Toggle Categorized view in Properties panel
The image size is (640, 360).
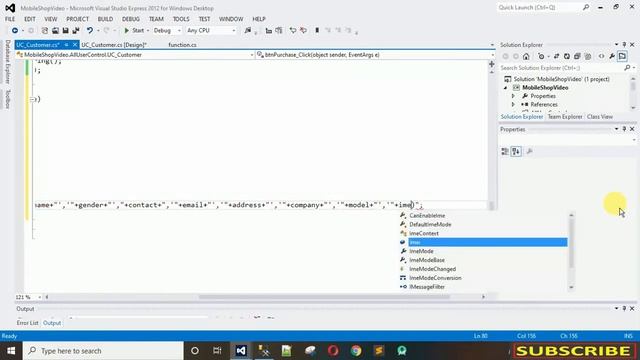pos(505,151)
